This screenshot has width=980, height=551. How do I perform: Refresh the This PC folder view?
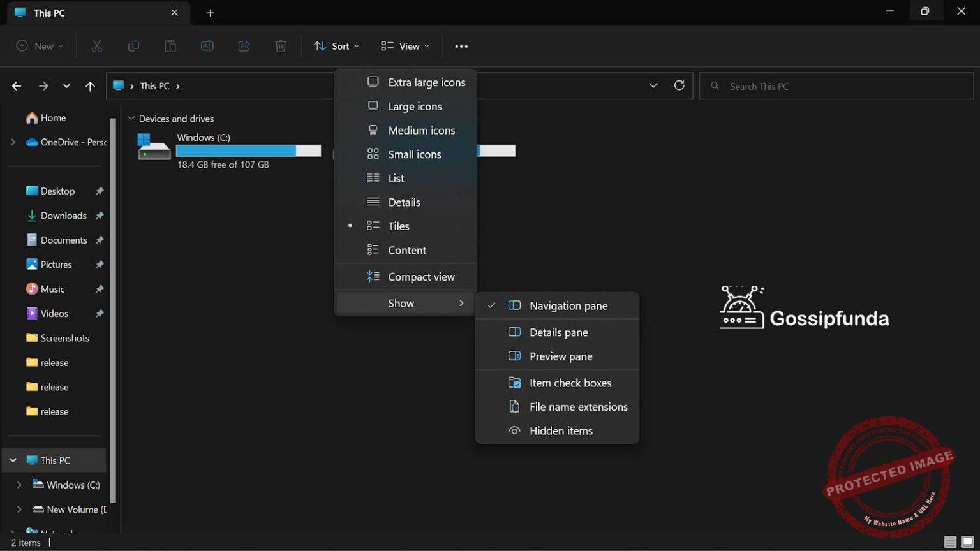(x=679, y=85)
